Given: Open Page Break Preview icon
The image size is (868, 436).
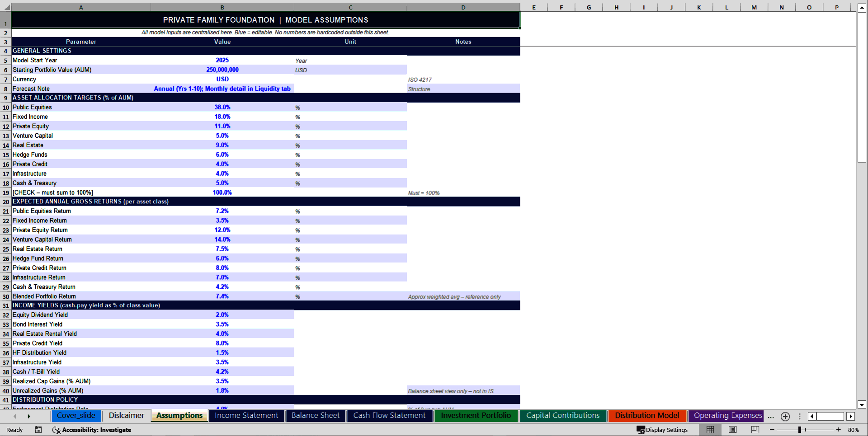Looking at the screenshot, I should click(755, 430).
